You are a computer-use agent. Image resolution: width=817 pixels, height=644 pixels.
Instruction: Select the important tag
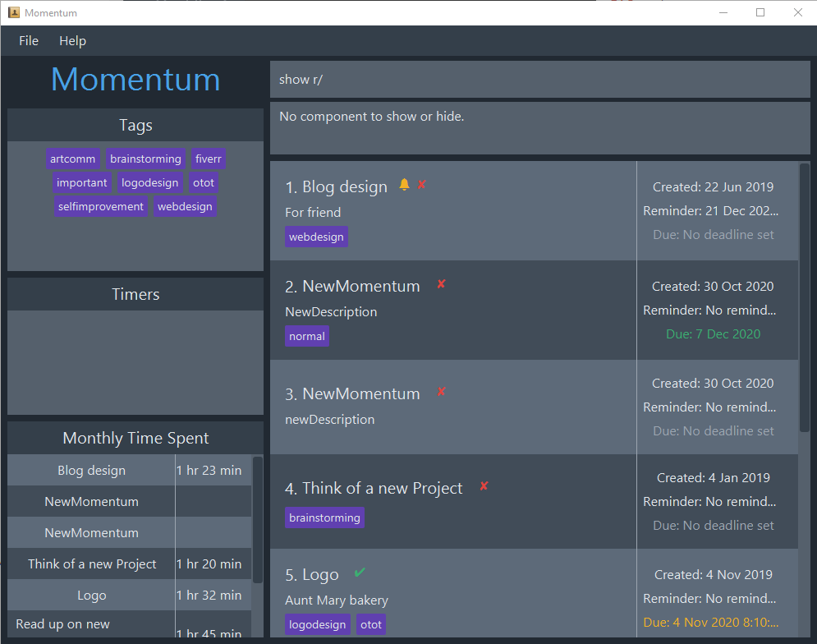pos(82,182)
